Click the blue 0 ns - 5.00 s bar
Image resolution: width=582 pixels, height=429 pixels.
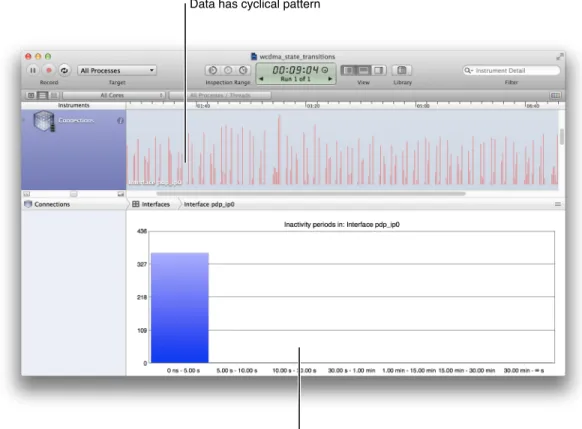[x=180, y=308]
